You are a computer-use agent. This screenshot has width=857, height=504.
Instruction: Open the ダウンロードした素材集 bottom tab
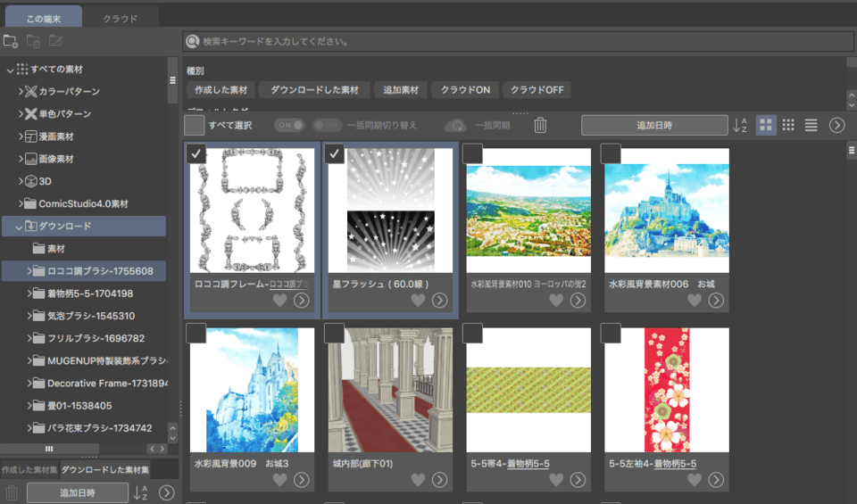(x=105, y=469)
